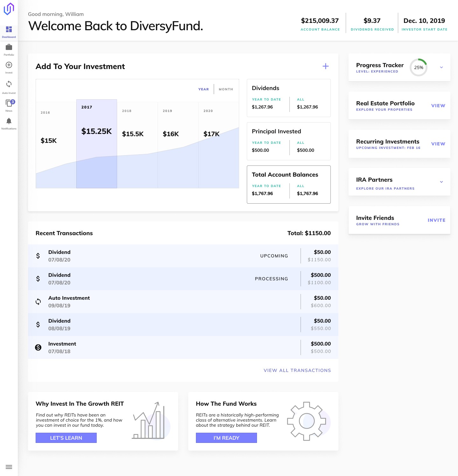Click Explore Our IRA Partners text
This screenshot has height=476, width=458.
(x=385, y=189)
